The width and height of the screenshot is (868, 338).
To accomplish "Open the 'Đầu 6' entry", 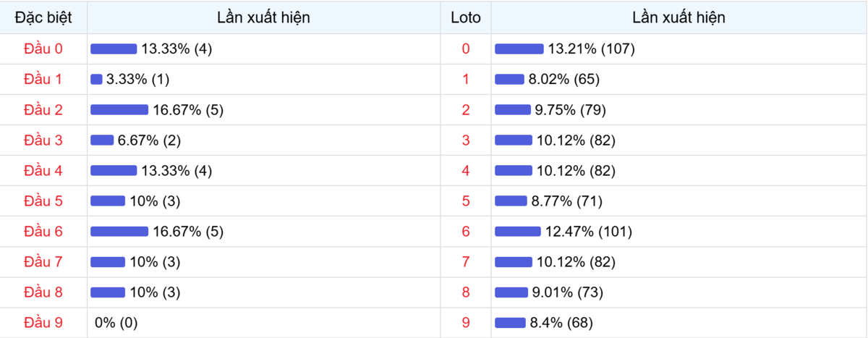I will (x=43, y=232).
